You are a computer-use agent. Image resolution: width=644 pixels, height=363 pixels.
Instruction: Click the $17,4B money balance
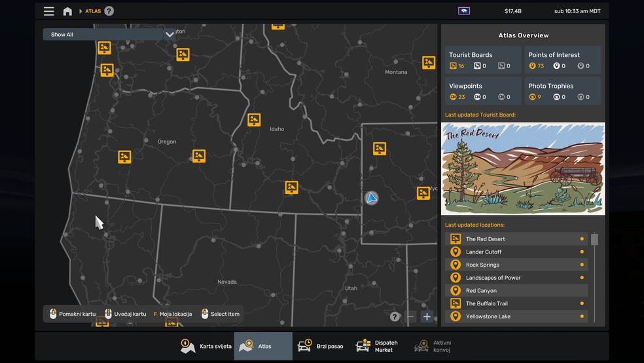[513, 11]
